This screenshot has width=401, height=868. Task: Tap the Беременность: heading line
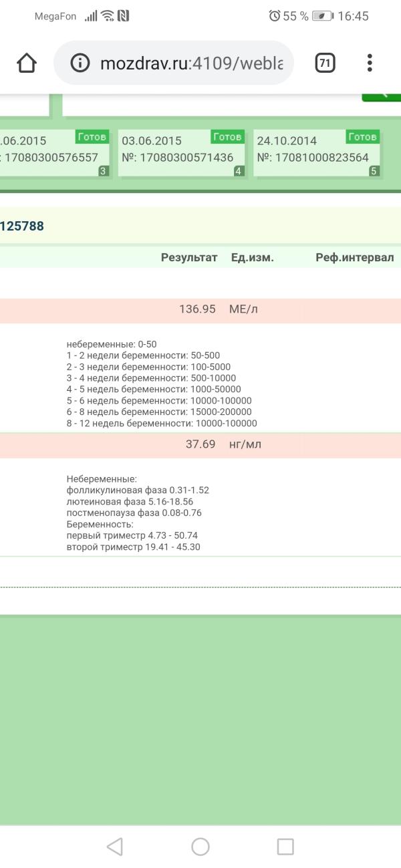point(100,525)
